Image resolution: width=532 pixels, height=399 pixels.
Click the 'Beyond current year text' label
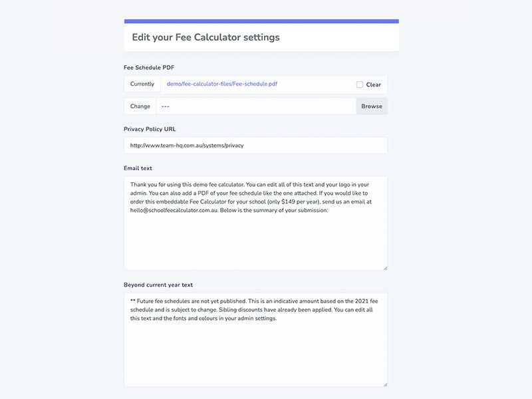tap(158, 285)
